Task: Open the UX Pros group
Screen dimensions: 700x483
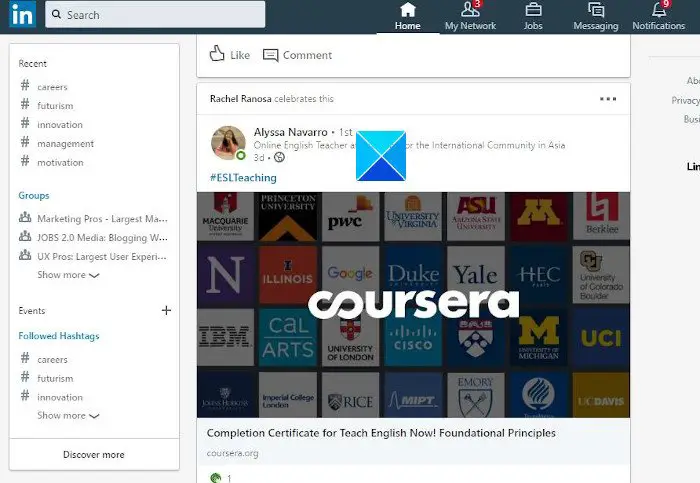Action: (102, 257)
